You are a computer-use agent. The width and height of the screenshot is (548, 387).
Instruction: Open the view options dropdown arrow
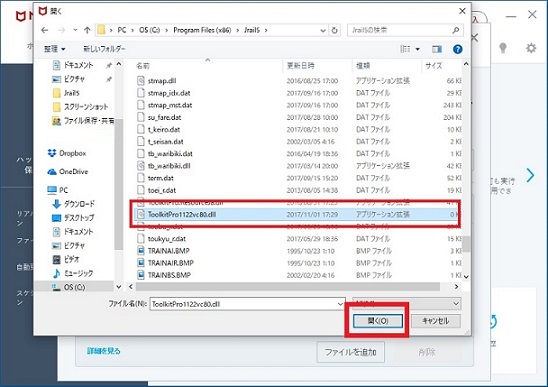418,49
